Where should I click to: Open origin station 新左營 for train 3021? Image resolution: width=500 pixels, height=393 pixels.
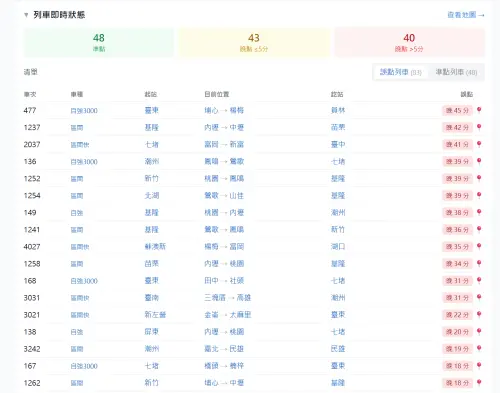coord(155,315)
